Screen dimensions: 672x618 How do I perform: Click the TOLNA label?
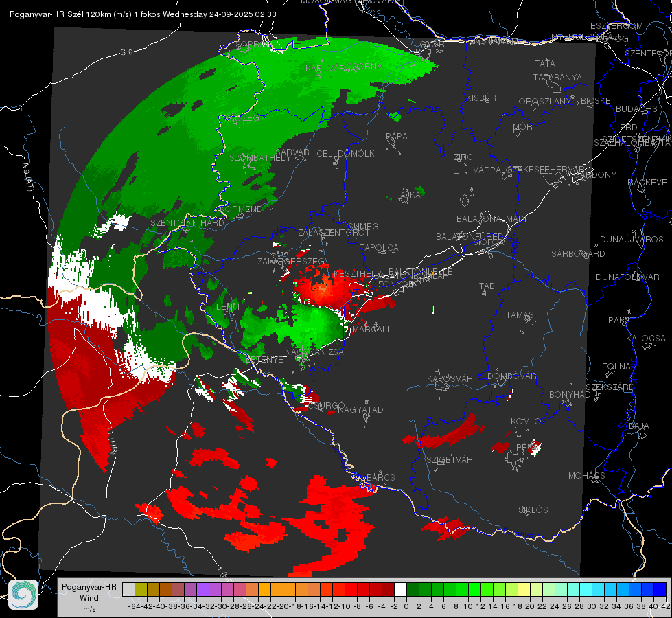(x=616, y=366)
